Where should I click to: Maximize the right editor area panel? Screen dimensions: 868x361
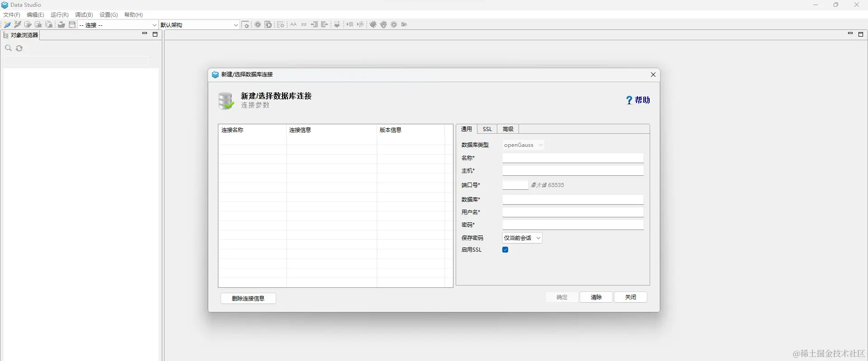(861, 34)
